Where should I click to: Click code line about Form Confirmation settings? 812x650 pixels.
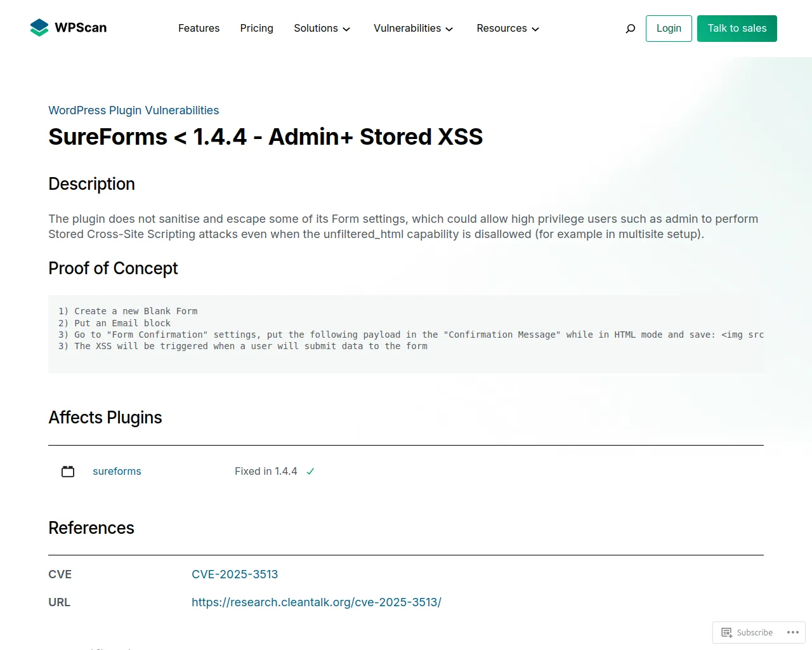pyautogui.click(x=411, y=335)
